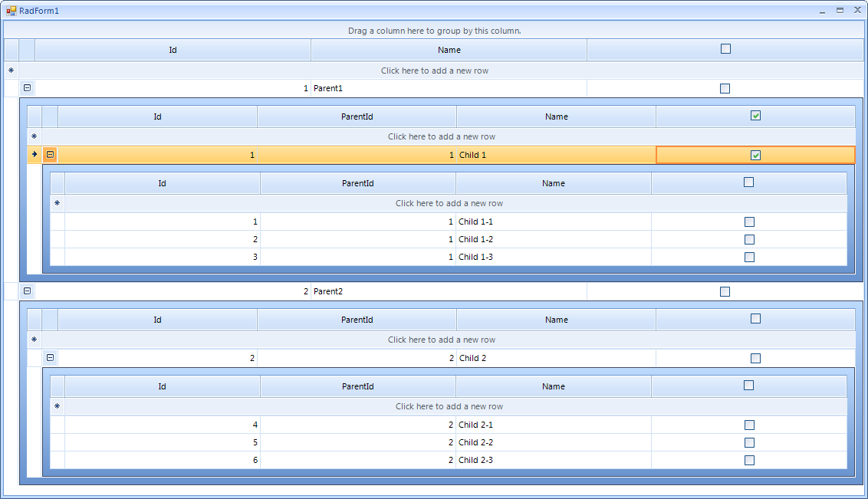Toggle header checkbox above Child 2 row

[755, 318]
